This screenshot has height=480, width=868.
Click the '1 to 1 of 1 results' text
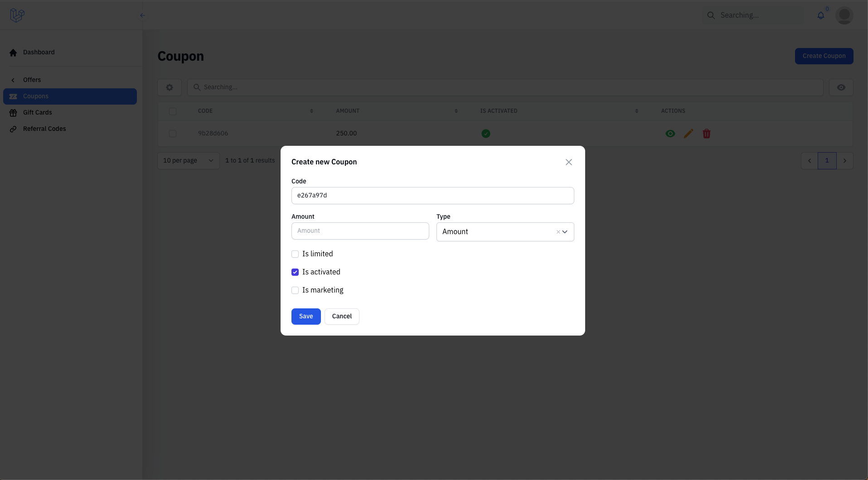250,161
